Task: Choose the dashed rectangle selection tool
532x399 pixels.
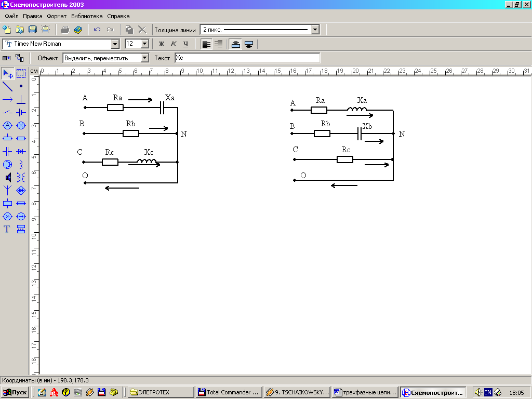Action: (21, 73)
